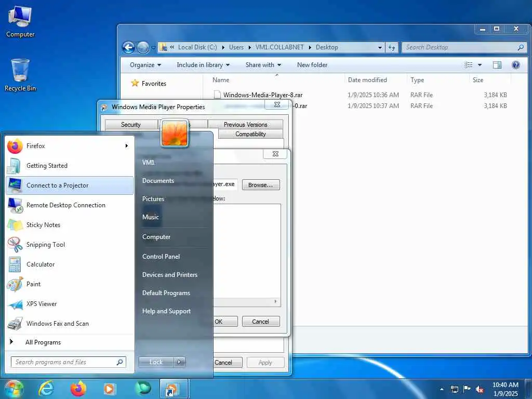
Task: Open Control Panel from Start menu
Action: click(161, 257)
